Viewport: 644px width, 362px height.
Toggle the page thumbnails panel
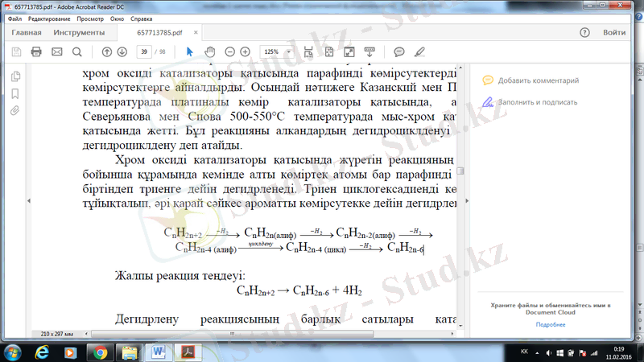click(14, 77)
